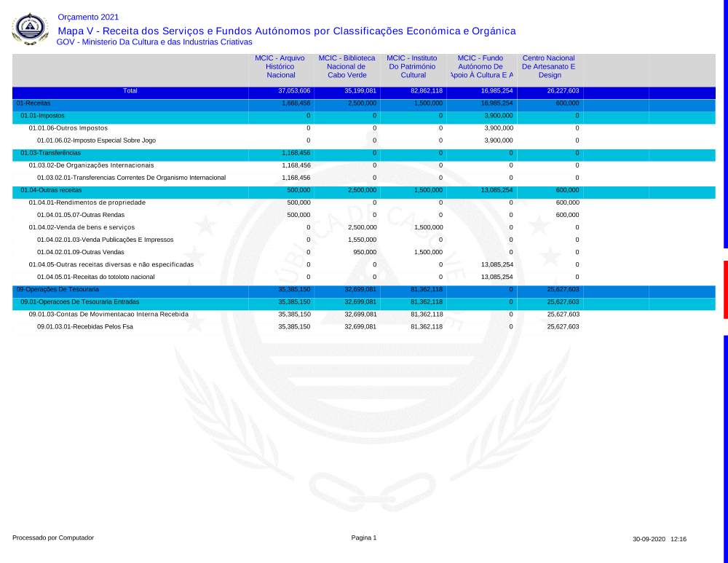Click the Cabo Verde national emblem logo
This screenshot has height=563, width=728.
click(30, 29)
